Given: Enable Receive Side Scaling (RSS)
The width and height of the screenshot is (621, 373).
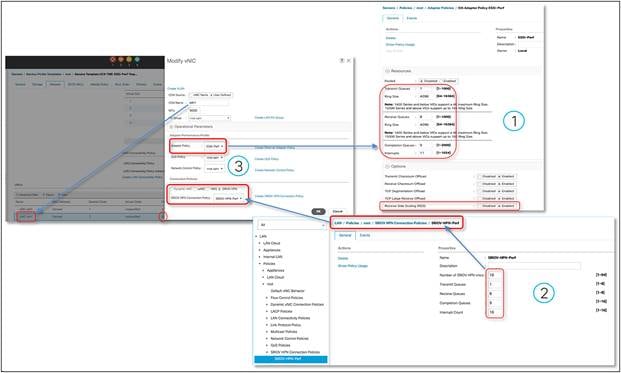Looking at the screenshot, I should pos(499,206).
